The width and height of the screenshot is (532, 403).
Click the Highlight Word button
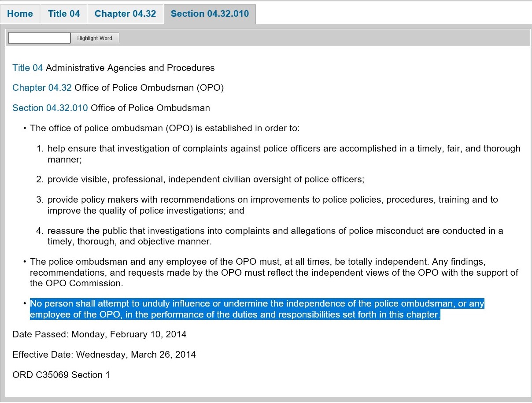(95, 38)
